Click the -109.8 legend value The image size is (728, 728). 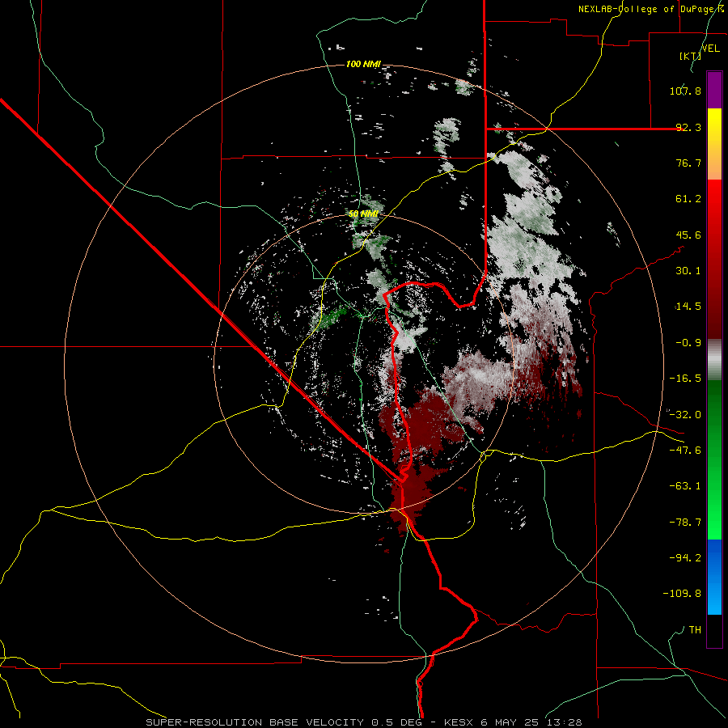(x=682, y=594)
